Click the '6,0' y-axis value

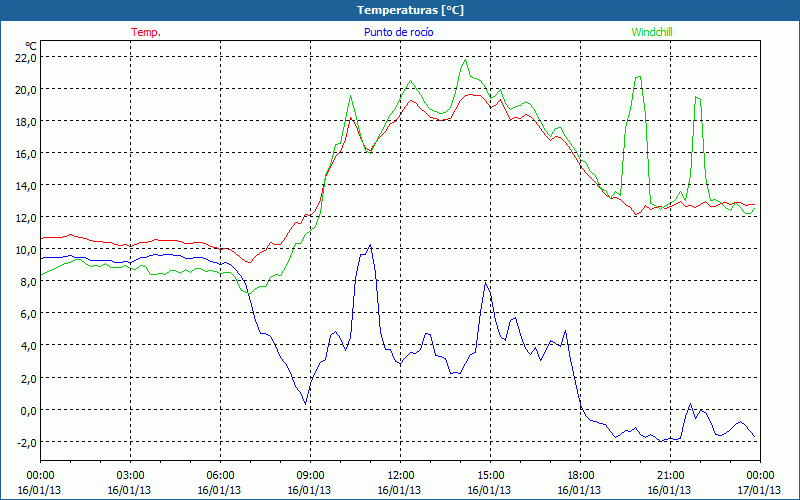(29, 314)
